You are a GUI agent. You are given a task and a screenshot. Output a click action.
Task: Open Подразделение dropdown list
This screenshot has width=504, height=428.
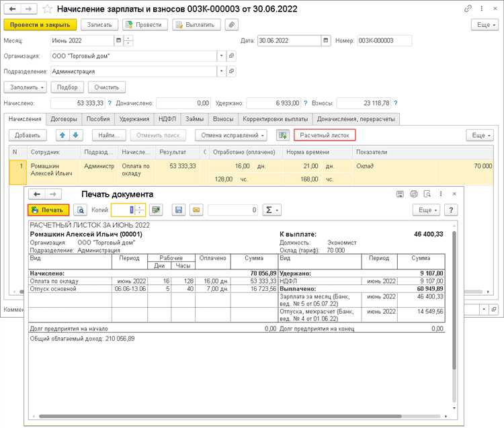pyautogui.click(x=222, y=71)
